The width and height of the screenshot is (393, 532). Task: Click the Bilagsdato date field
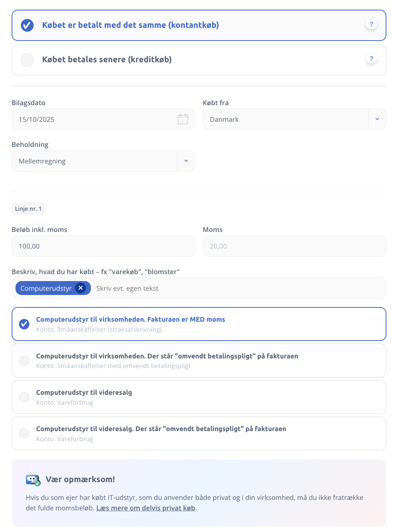tap(93, 119)
